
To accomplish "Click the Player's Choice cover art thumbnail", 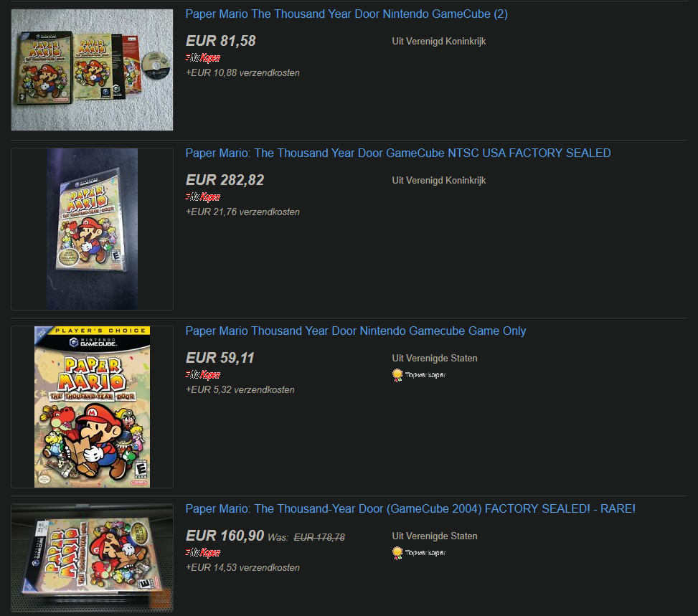I will tap(92, 407).
